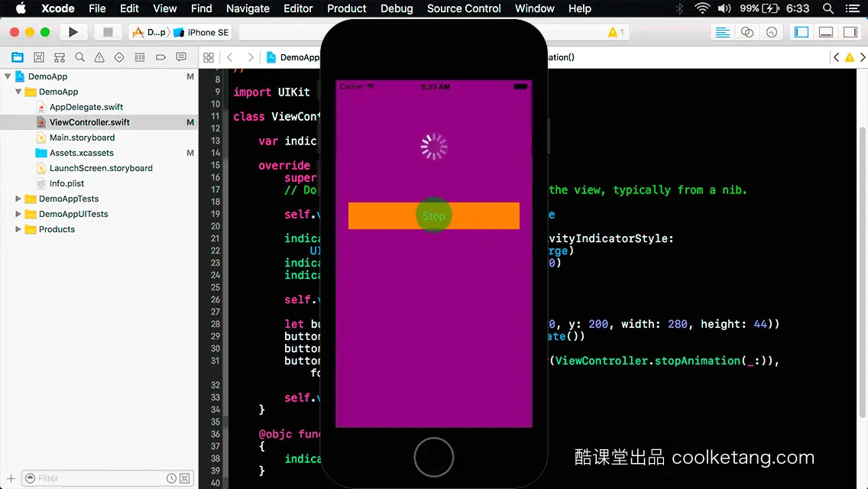
Task: Show the Standard editor
Action: click(x=722, y=32)
